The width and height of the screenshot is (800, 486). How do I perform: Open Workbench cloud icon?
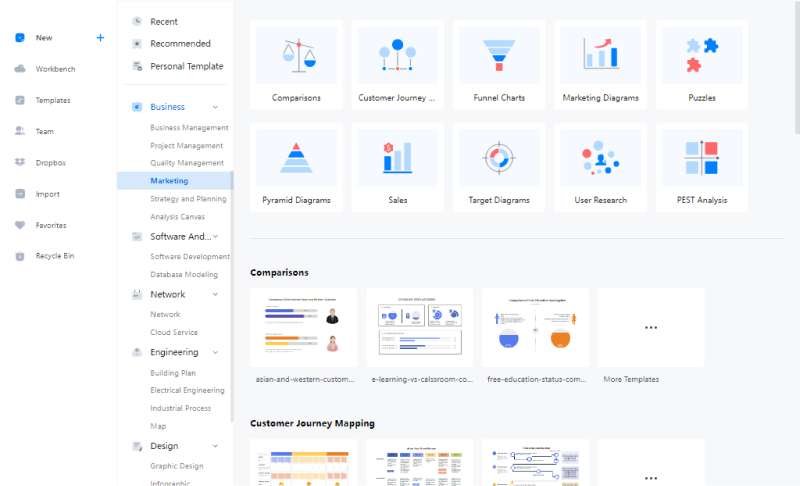point(20,68)
